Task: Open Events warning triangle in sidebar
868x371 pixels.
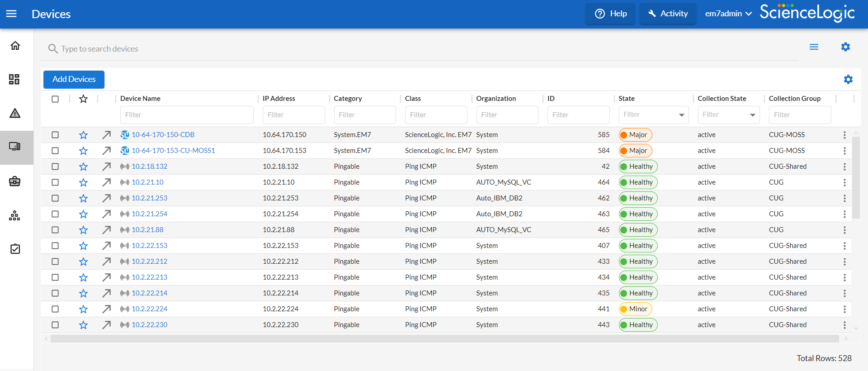Action: [x=15, y=113]
